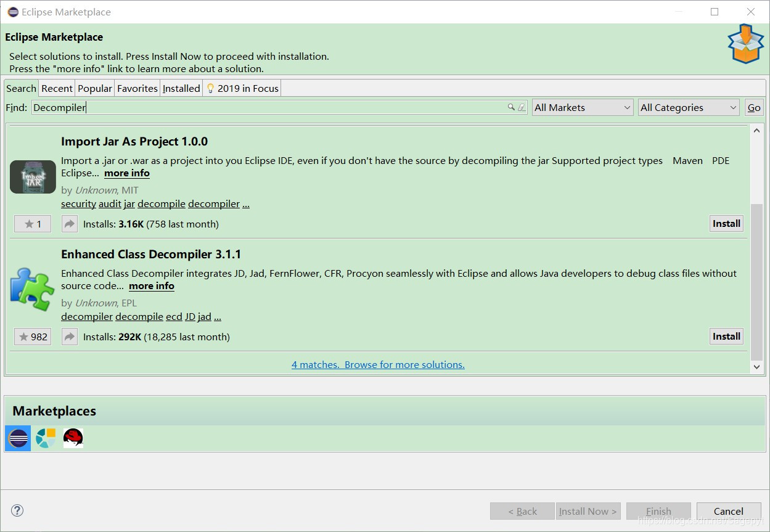The image size is (770, 532).
Task: Click the Finish button
Action: [x=658, y=511]
